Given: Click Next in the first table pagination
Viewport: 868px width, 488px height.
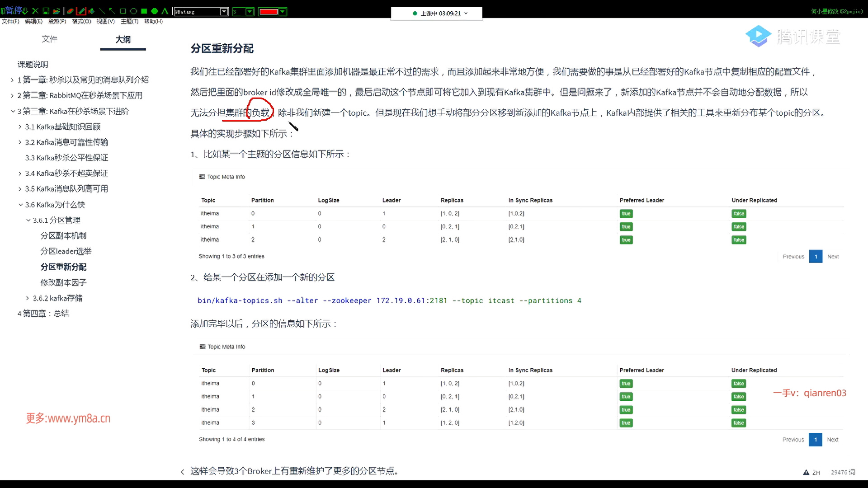Looking at the screenshot, I should [833, 257].
